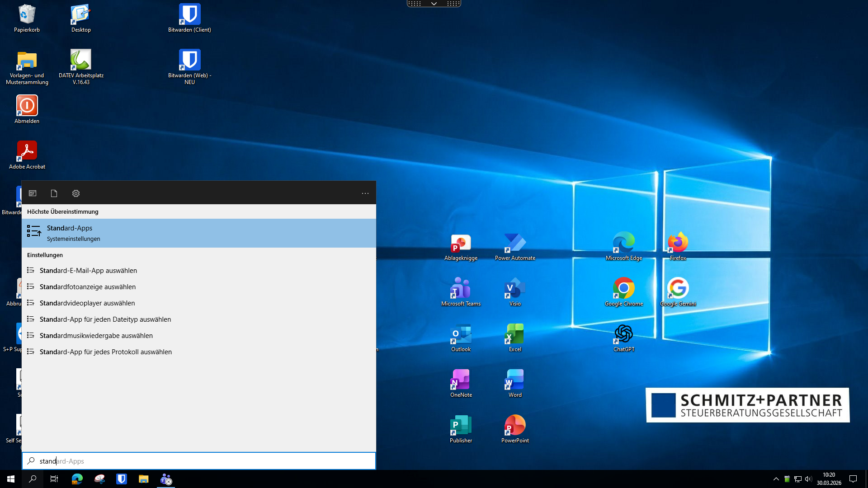This screenshot has width=868, height=488.
Task: Click the search input field
Action: click(199, 461)
